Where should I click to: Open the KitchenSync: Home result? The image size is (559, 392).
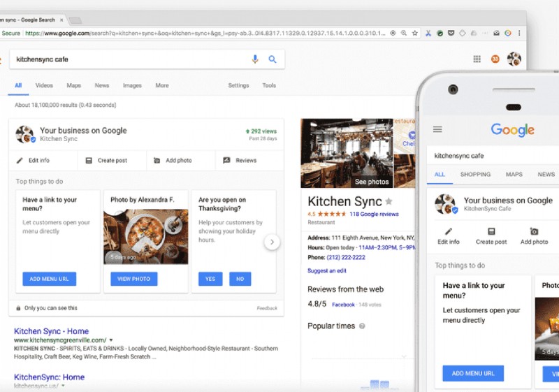tap(49, 377)
